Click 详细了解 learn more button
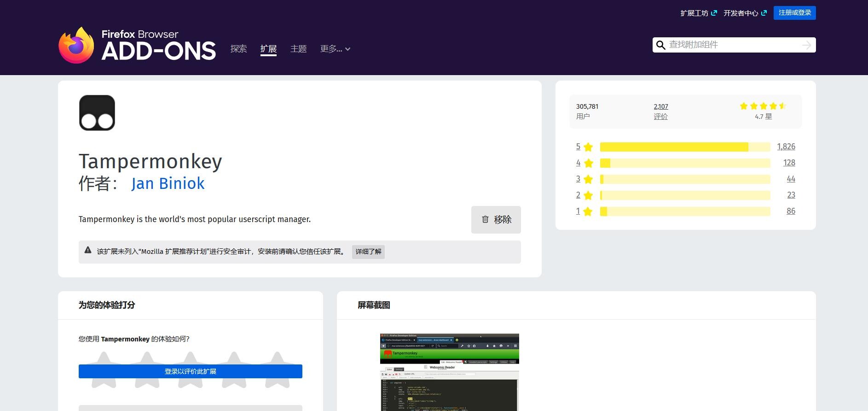The width and height of the screenshot is (868, 411). [368, 252]
